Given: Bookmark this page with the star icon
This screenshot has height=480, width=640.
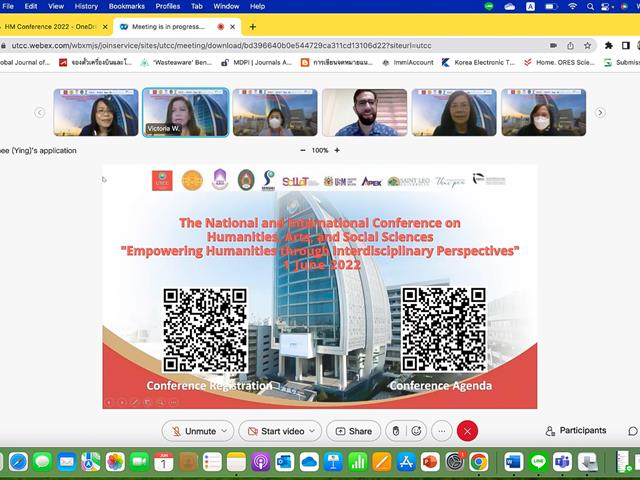Looking at the screenshot, I should coord(587,45).
